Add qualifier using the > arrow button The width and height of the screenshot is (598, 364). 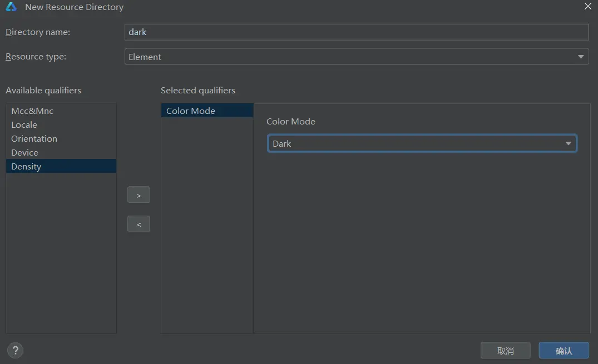139,195
